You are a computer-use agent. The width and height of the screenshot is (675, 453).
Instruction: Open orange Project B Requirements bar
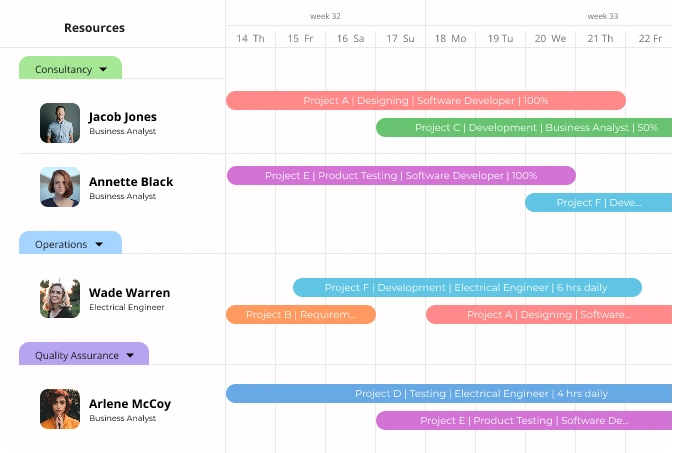(x=300, y=315)
